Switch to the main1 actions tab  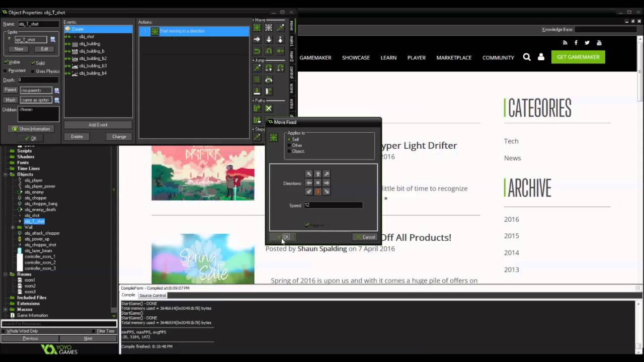pyautogui.click(x=291, y=41)
